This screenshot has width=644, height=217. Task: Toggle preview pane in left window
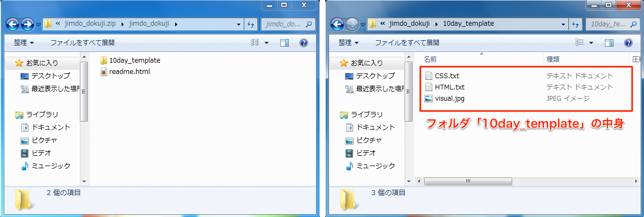(x=284, y=42)
